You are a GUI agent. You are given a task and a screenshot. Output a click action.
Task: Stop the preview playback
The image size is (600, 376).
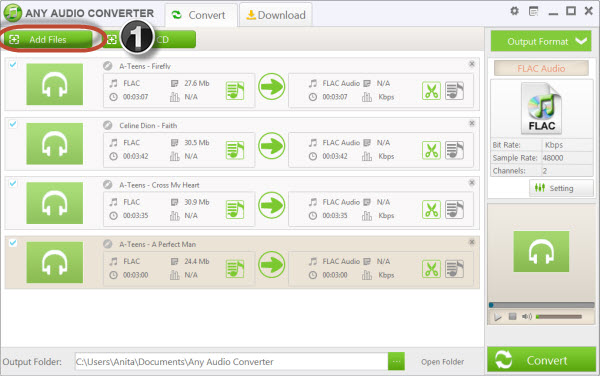pos(512,316)
